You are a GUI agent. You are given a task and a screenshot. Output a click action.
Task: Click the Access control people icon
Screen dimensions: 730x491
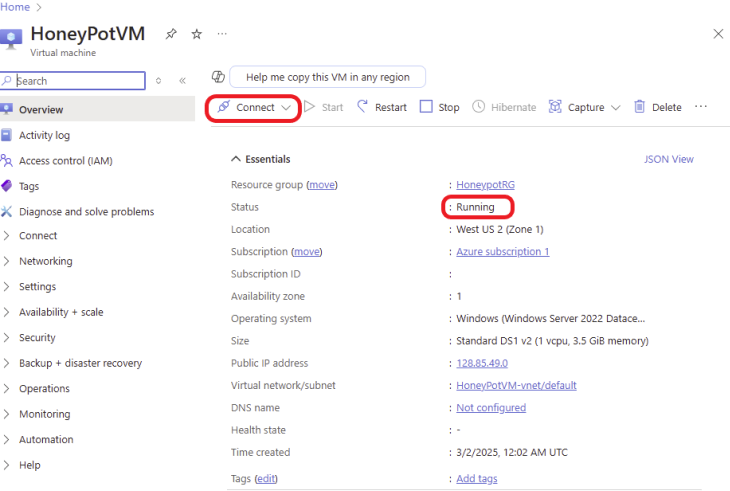pyautogui.click(x=6, y=161)
